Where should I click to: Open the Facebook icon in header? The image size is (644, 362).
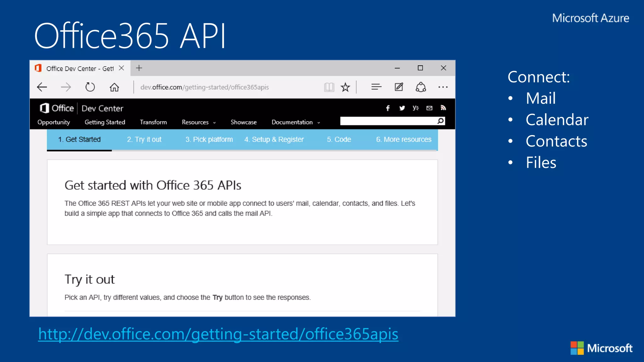(388, 108)
